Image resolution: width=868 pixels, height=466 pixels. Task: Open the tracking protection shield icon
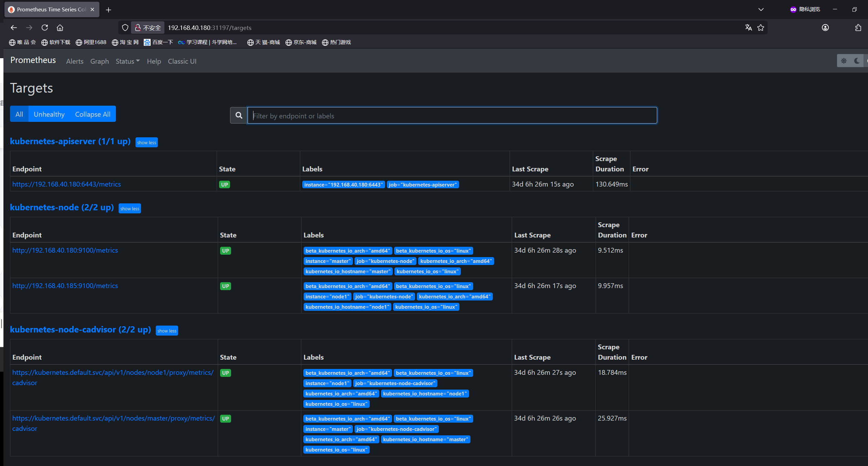point(125,28)
